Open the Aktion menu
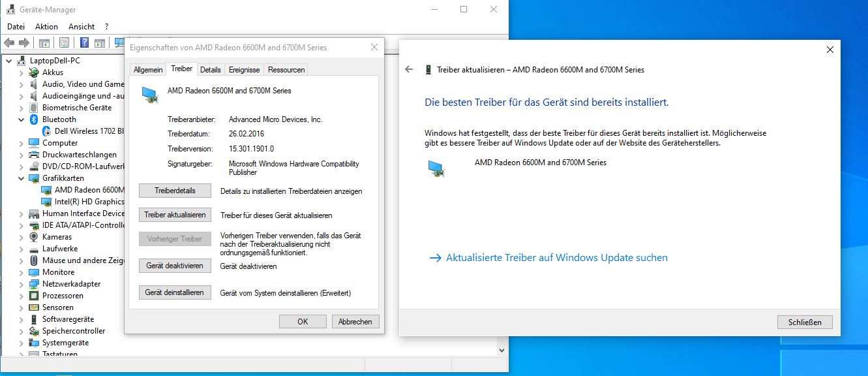This screenshot has width=868, height=376. 46,27
